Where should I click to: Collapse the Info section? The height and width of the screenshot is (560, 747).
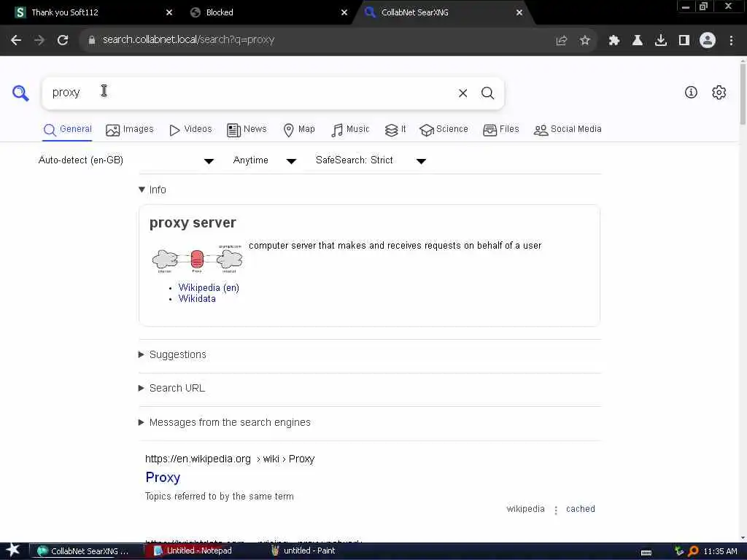coord(152,190)
